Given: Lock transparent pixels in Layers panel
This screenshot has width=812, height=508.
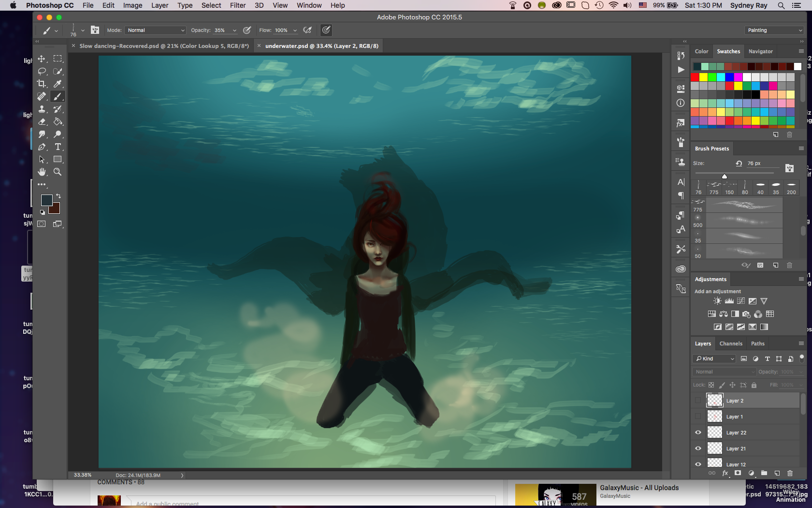Looking at the screenshot, I should tap(711, 385).
